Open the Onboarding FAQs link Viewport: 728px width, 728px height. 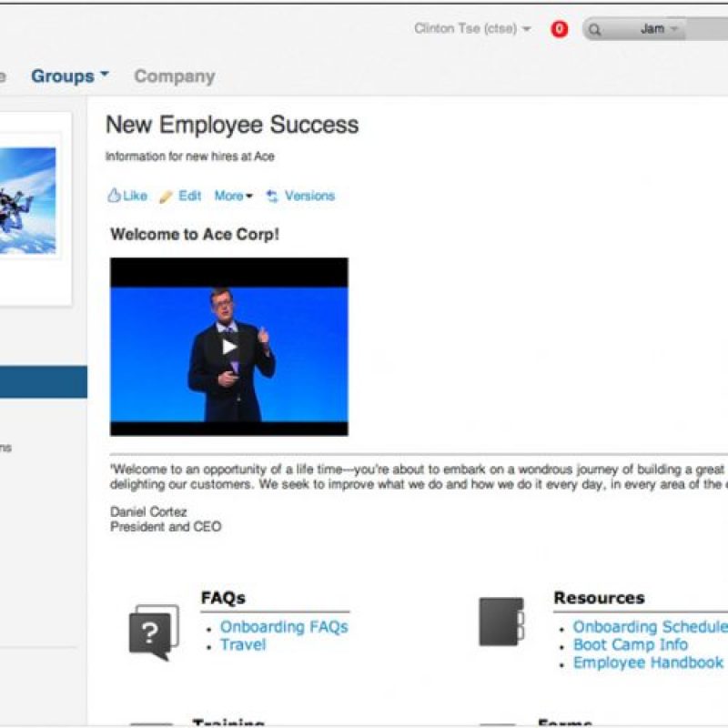coord(284,627)
